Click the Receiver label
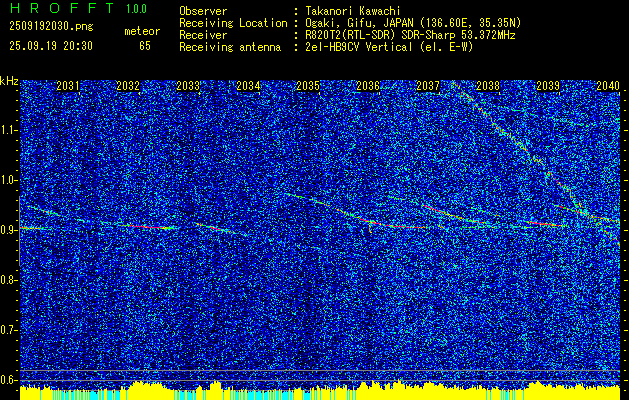Image resolution: width=629 pixels, height=400 pixels. 203,35
